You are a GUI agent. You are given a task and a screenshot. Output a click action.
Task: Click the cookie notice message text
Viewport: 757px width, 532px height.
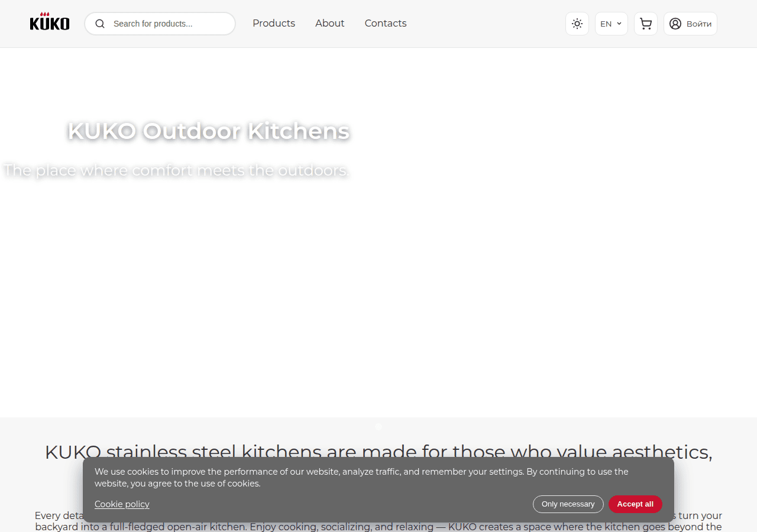(x=361, y=478)
